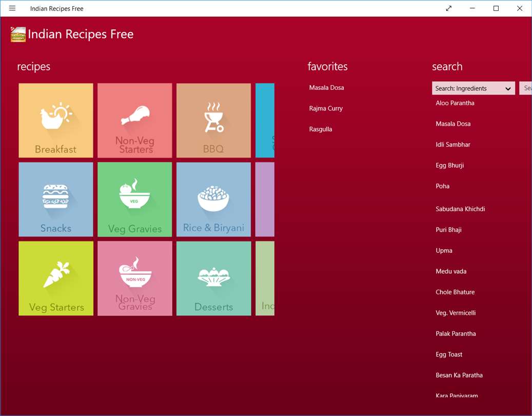
Task: Open Masala Dosa from favorites
Action: point(326,88)
